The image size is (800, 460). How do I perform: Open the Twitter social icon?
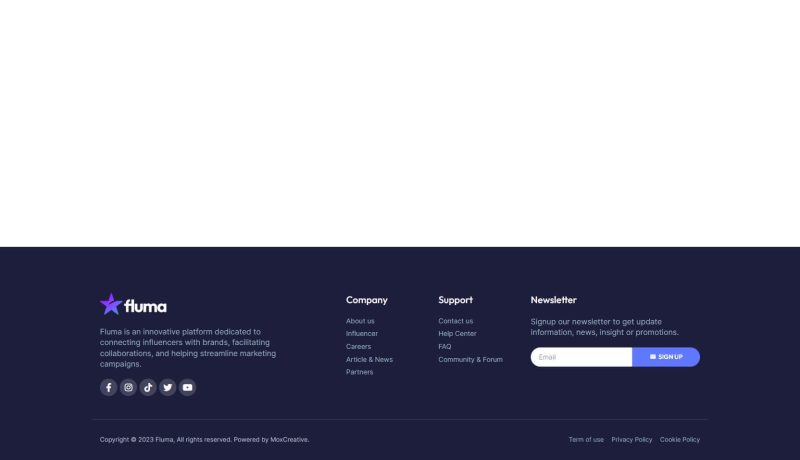coord(167,387)
